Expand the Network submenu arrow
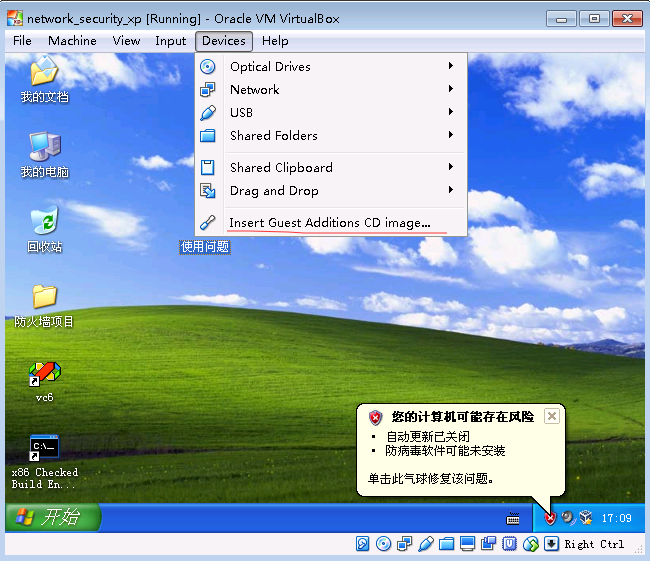The height and width of the screenshot is (561, 650). 451,89
